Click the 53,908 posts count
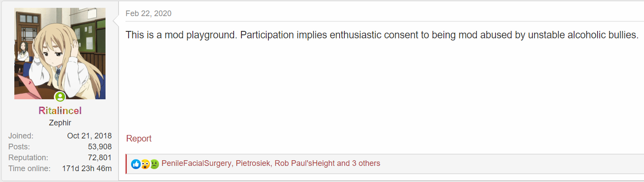Screen dimensions: 644x182 [99, 147]
